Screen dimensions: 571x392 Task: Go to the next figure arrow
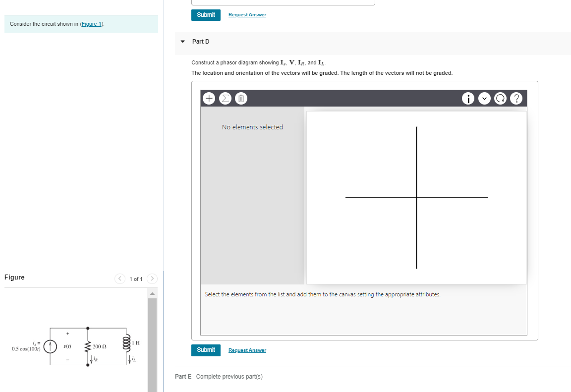point(152,279)
